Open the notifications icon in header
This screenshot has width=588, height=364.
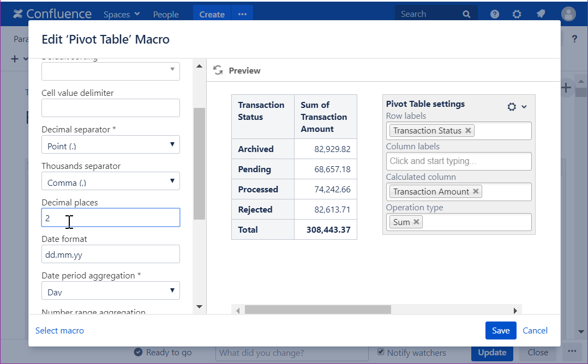(541, 14)
